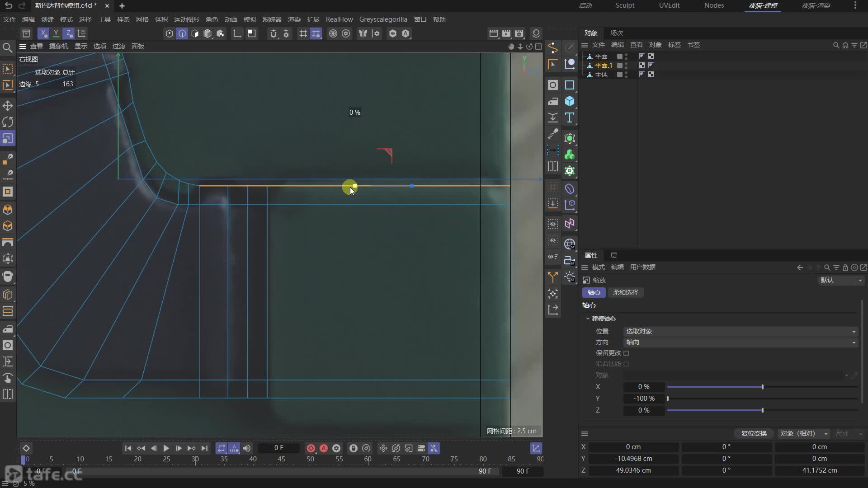Click the Y position field -10.4968 cm

[633, 459]
